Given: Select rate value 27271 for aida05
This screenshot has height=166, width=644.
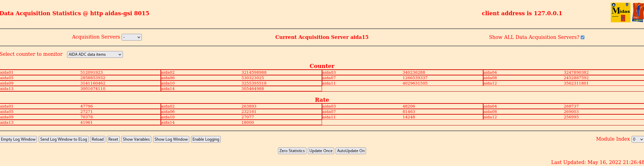Looking at the screenshot, I should coord(86,112).
